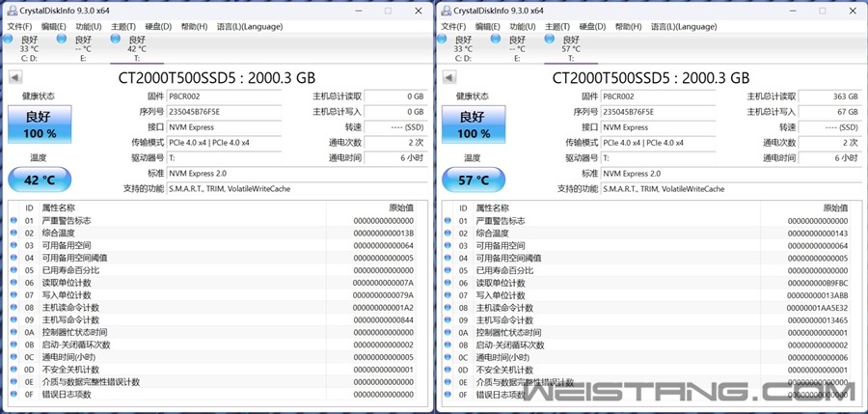The height and width of the screenshot is (414, 868).
Task: Select C: D: drive tab in right window
Action: click(x=462, y=49)
